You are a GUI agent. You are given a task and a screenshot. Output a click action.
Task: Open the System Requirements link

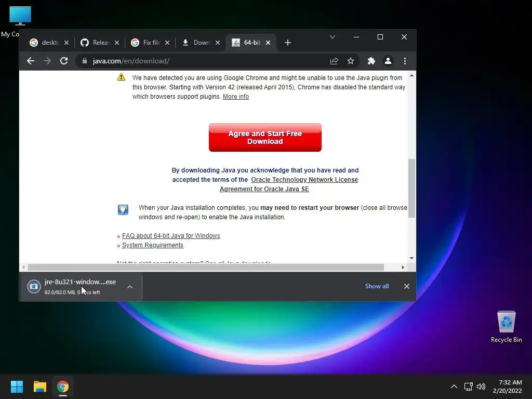pyautogui.click(x=153, y=245)
